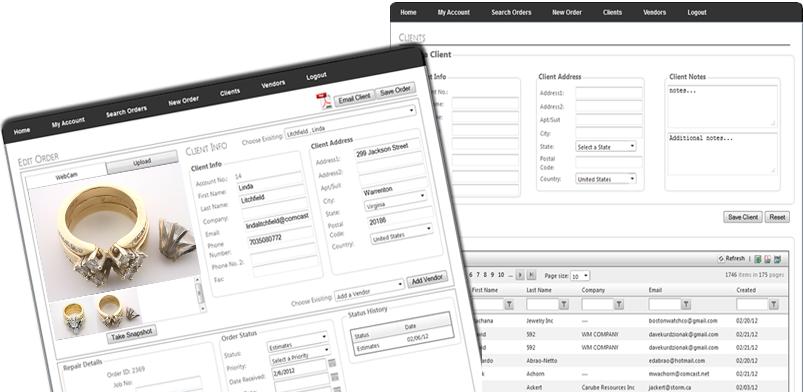Click the thumbnail strip scroll down arrow
The height and width of the screenshot is (392, 804).
[x=203, y=309]
